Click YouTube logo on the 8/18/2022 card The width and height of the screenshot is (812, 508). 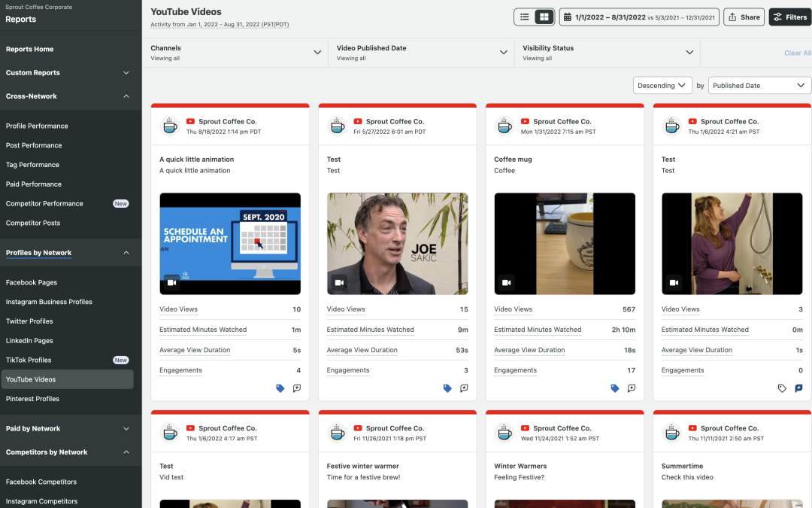pos(190,121)
